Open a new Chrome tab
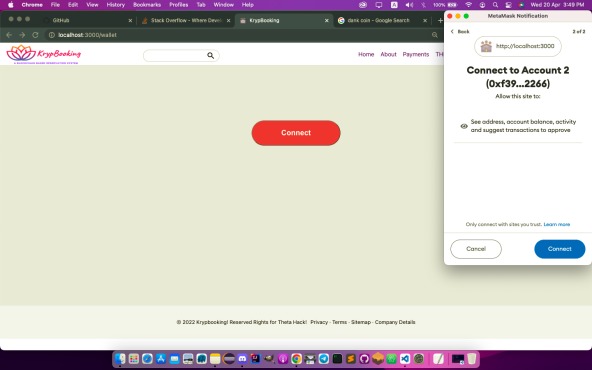The height and width of the screenshot is (370, 592). [x=440, y=20]
